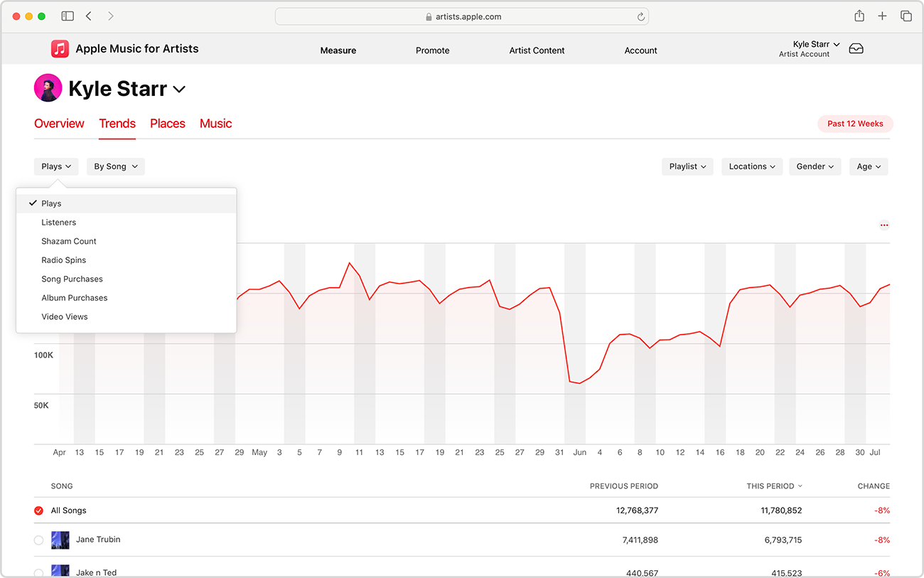
Task: Toggle the Safari sidebar icon
Action: point(68,16)
